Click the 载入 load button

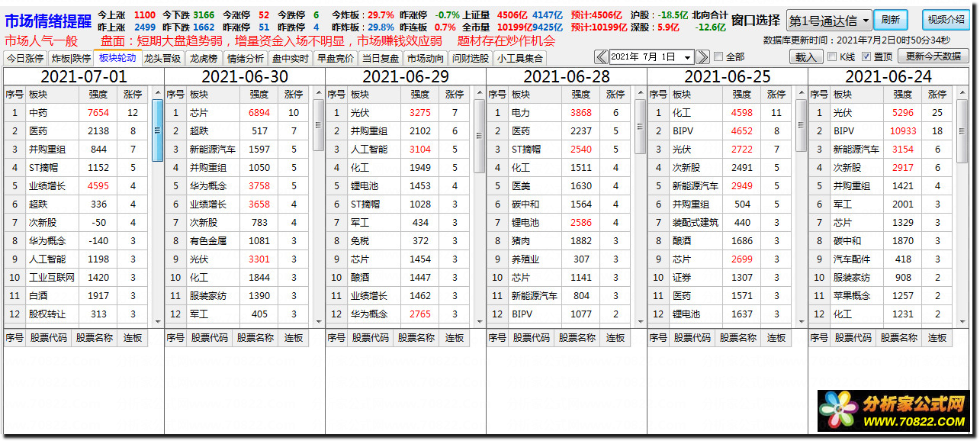(805, 56)
